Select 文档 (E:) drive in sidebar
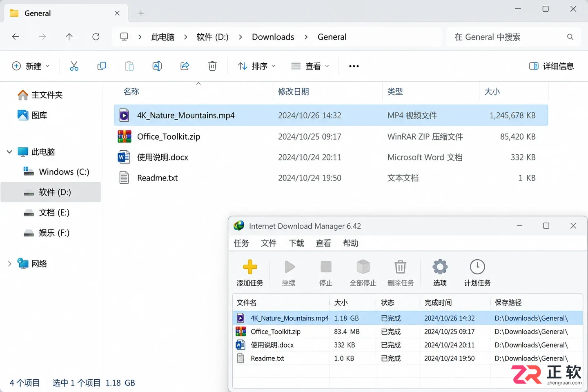Screen dimensions: 588x392 (x=47, y=213)
